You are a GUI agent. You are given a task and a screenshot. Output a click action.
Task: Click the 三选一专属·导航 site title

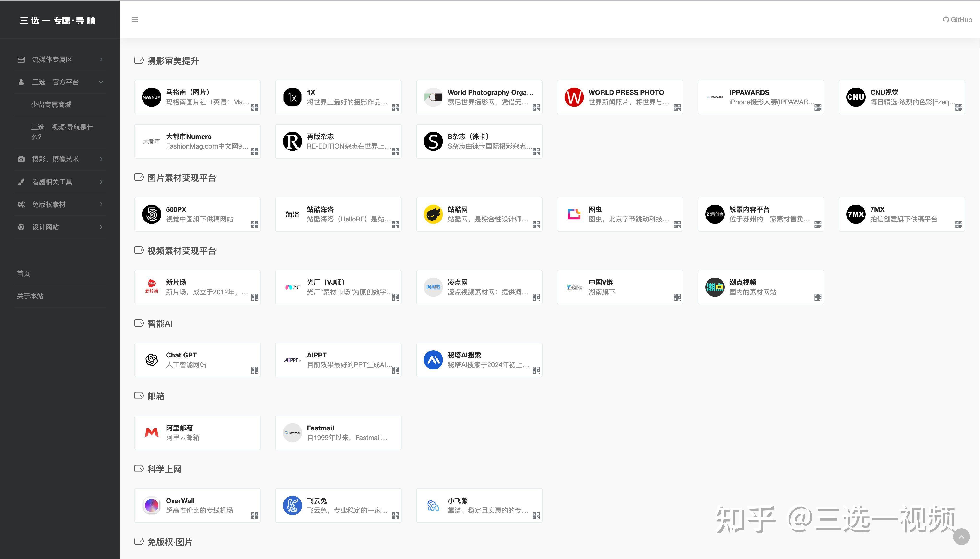[58, 20]
